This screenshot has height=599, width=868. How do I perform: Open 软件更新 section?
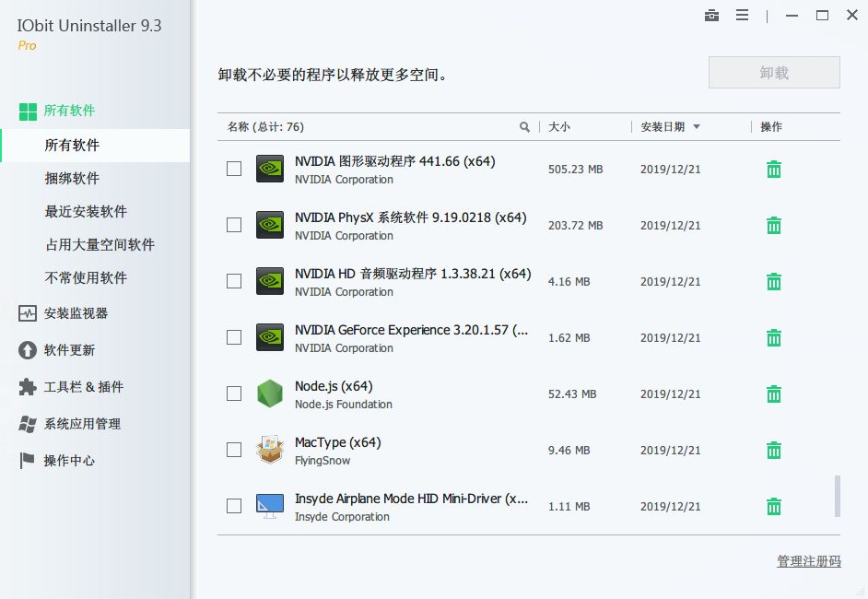point(69,350)
